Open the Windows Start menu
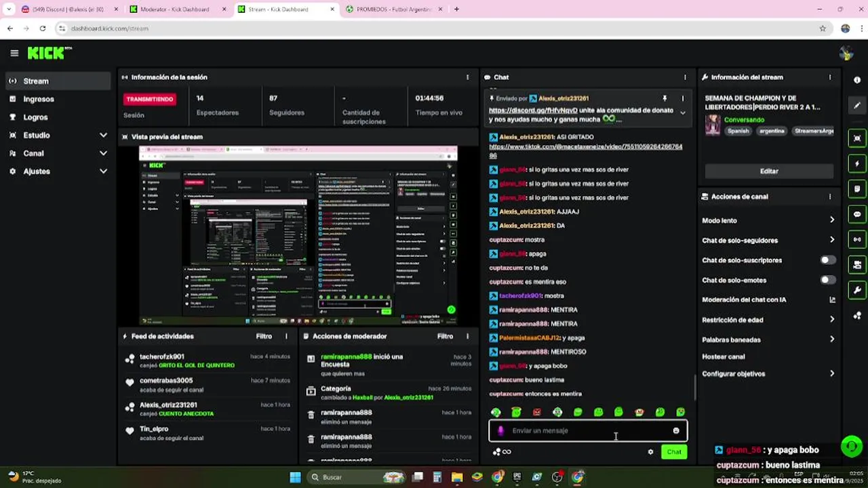 click(295, 477)
